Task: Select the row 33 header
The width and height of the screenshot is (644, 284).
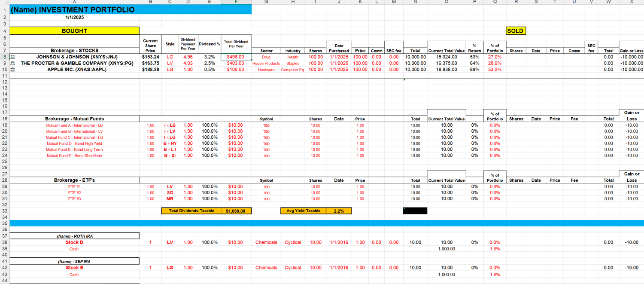Action: [x=4, y=211]
